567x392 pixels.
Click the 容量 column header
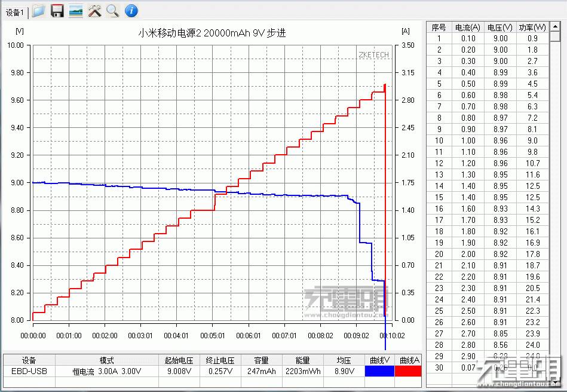tap(261, 360)
